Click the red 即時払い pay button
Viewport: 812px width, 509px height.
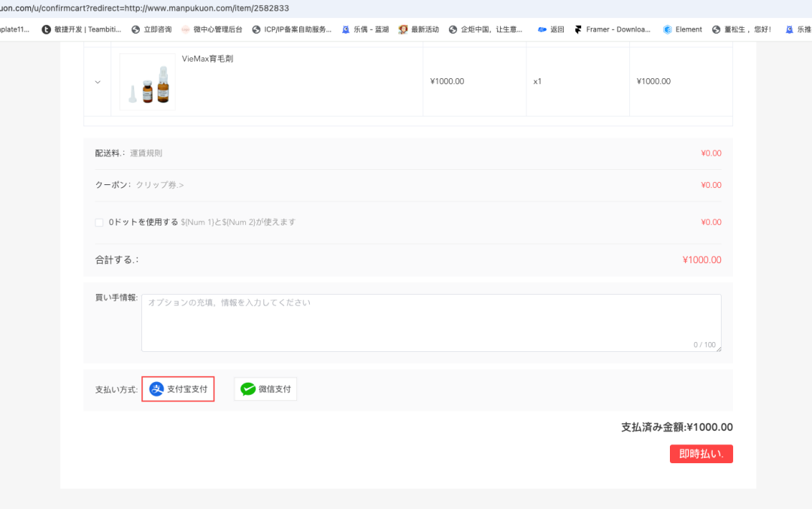click(701, 453)
